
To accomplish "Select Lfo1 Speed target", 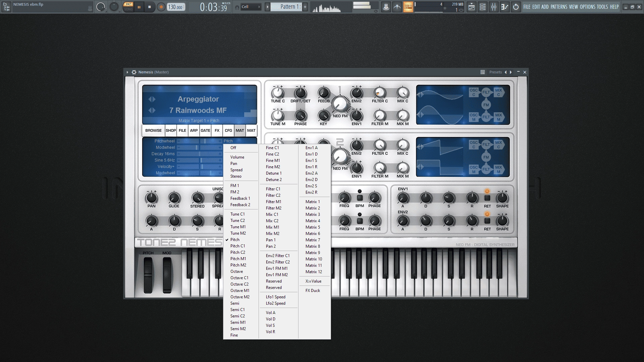I will (279, 297).
